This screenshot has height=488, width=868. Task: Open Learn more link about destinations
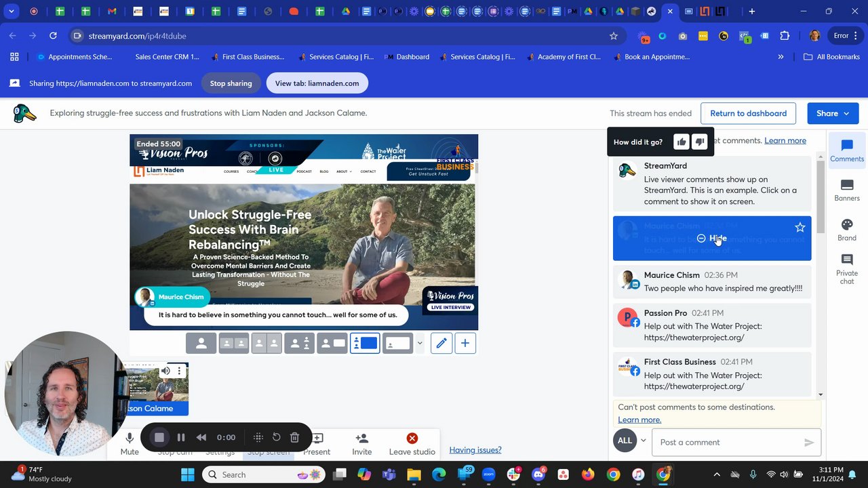639,420
